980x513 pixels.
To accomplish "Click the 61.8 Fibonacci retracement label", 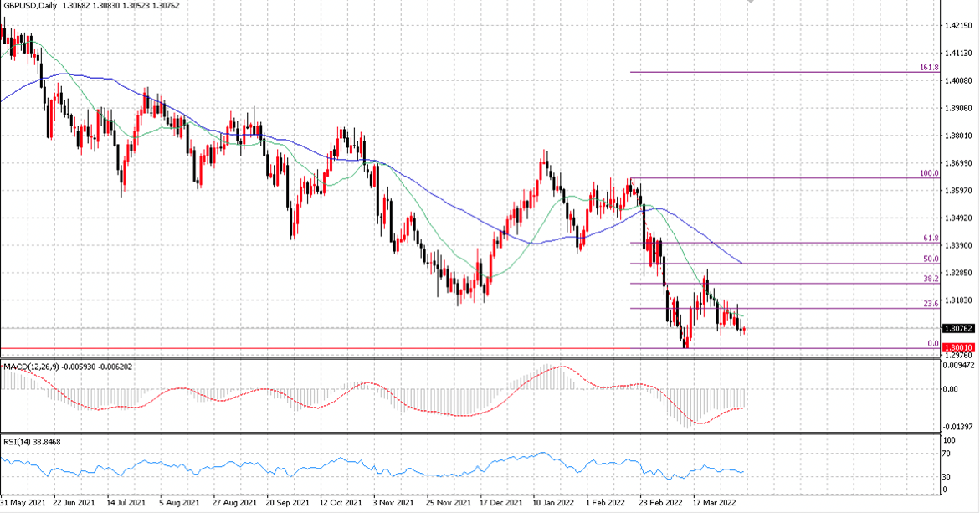I will [931, 238].
